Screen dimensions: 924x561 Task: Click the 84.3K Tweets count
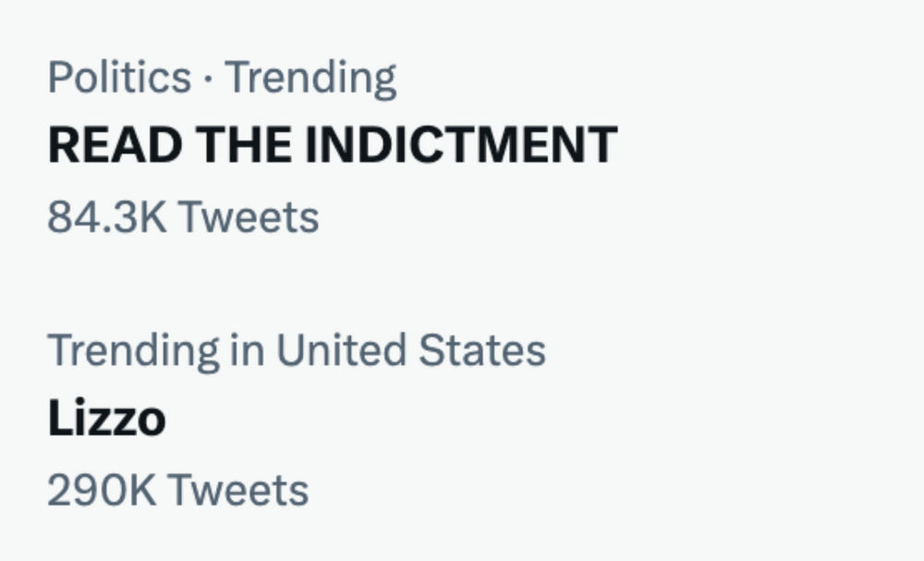coord(183,218)
